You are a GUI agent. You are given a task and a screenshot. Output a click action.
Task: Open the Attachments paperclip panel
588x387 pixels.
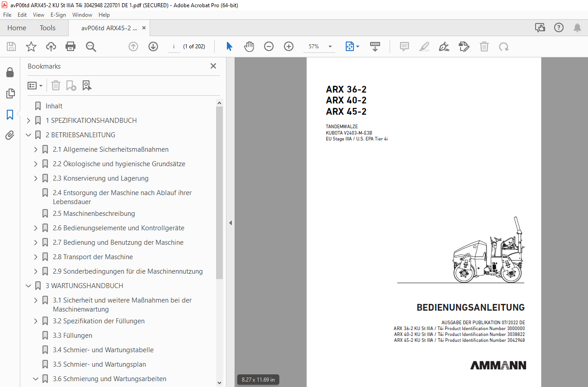point(10,135)
